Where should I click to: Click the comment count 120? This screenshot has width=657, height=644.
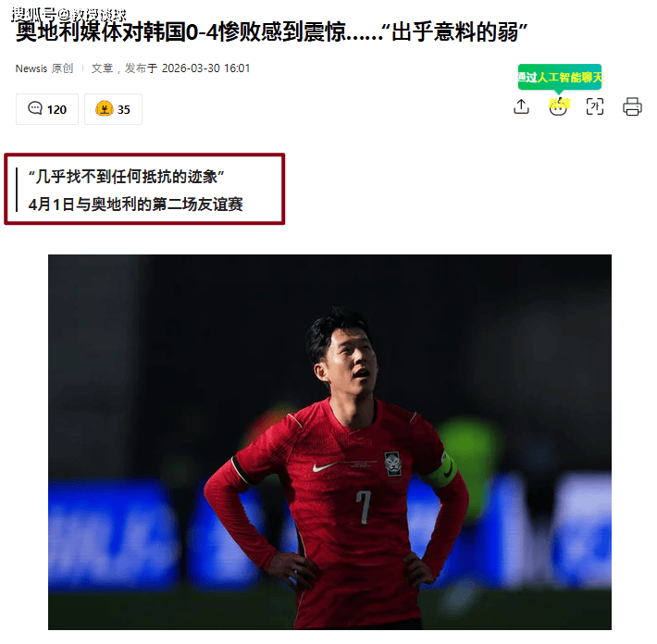coord(56,110)
